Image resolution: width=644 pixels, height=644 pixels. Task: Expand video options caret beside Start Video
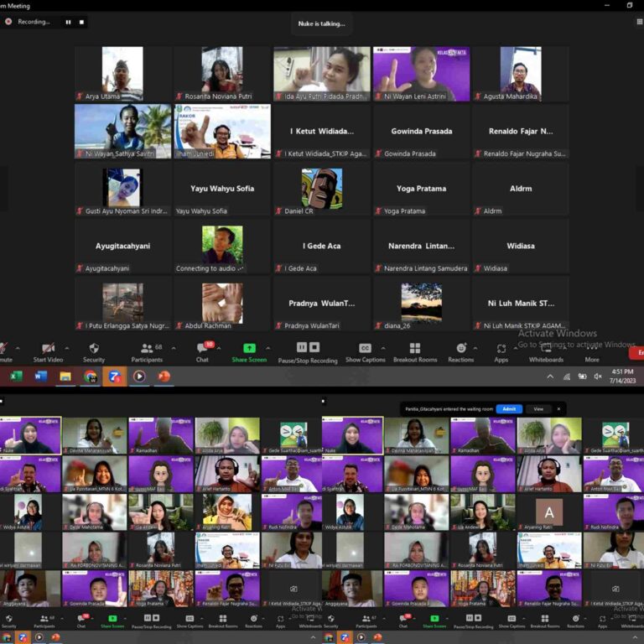(x=67, y=348)
